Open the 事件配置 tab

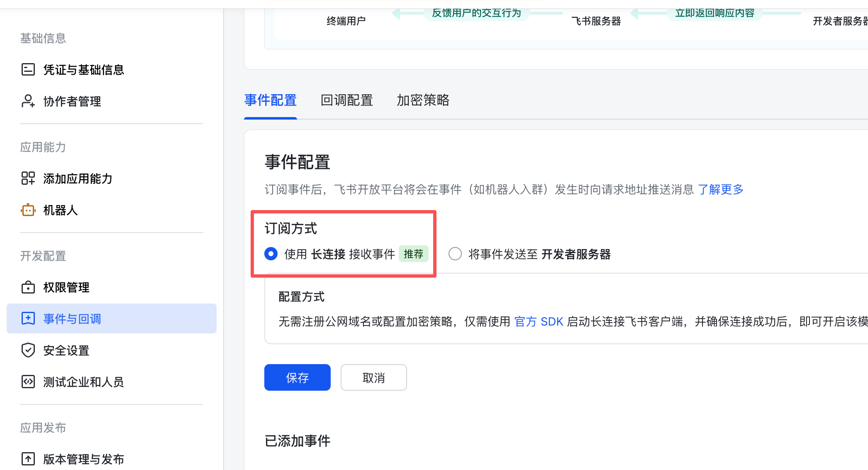click(270, 100)
